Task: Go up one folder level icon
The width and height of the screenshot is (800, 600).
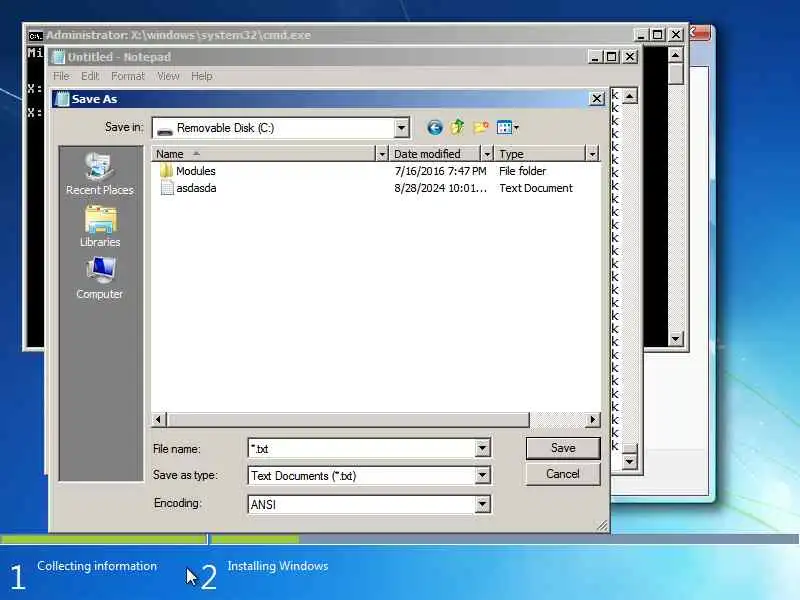Action: tap(457, 127)
